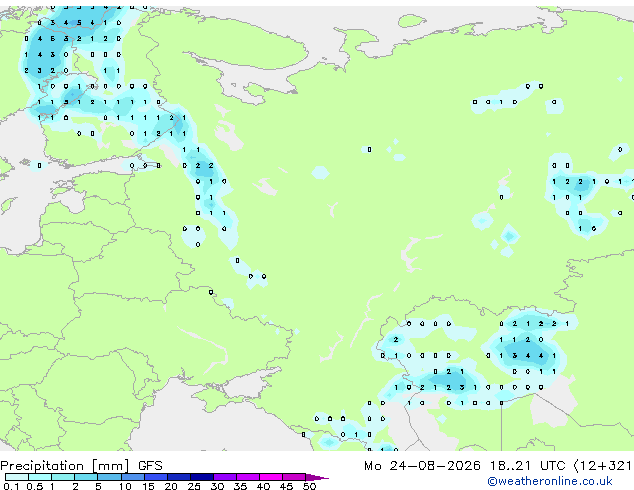Click the '0.5' legend scale value
Screen dimensions: 634x490
(34, 486)
